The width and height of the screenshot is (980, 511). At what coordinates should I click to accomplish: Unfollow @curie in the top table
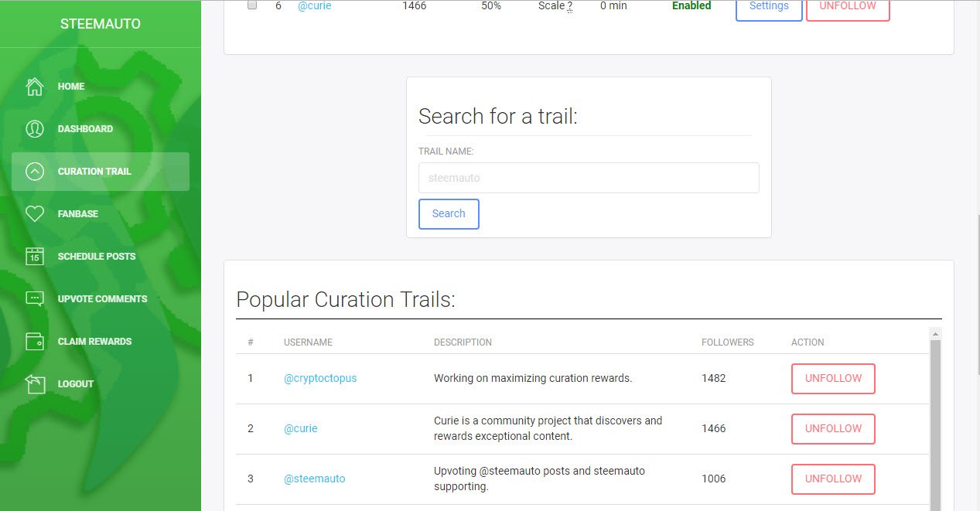[848, 8]
